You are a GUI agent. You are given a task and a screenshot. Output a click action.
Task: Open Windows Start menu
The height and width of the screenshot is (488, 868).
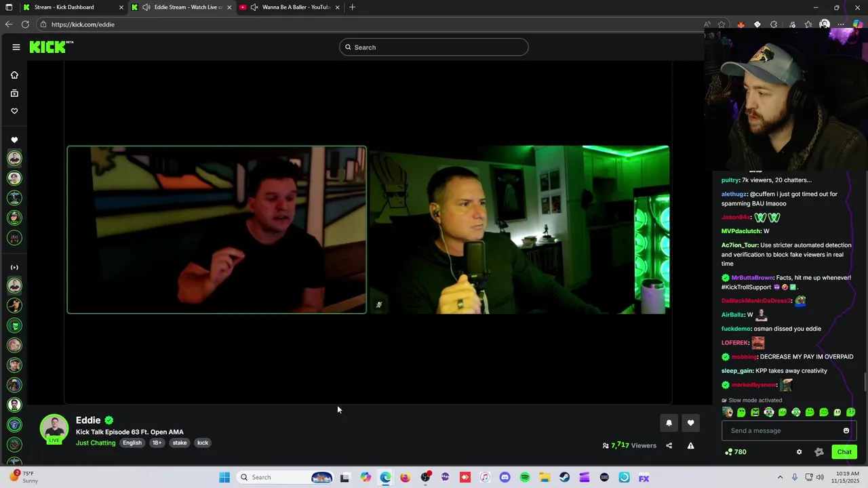tap(224, 477)
